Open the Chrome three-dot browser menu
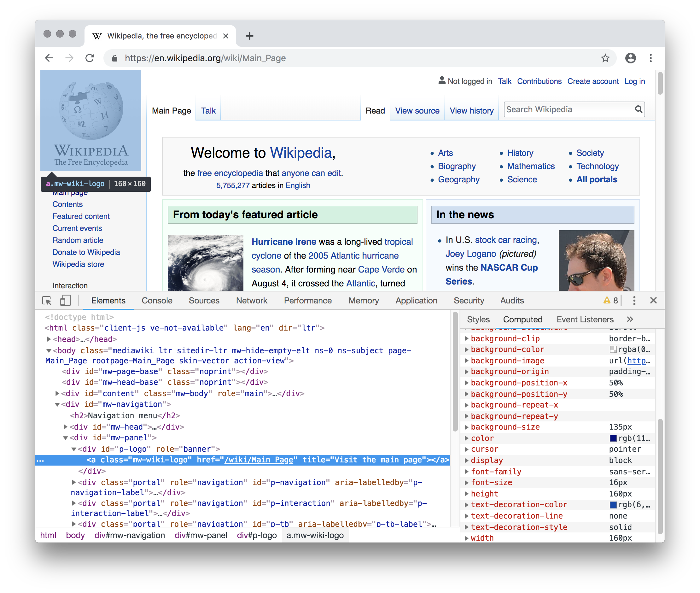Image resolution: width=700 pixels, height=593 pixels. click(x=650, y=58)
